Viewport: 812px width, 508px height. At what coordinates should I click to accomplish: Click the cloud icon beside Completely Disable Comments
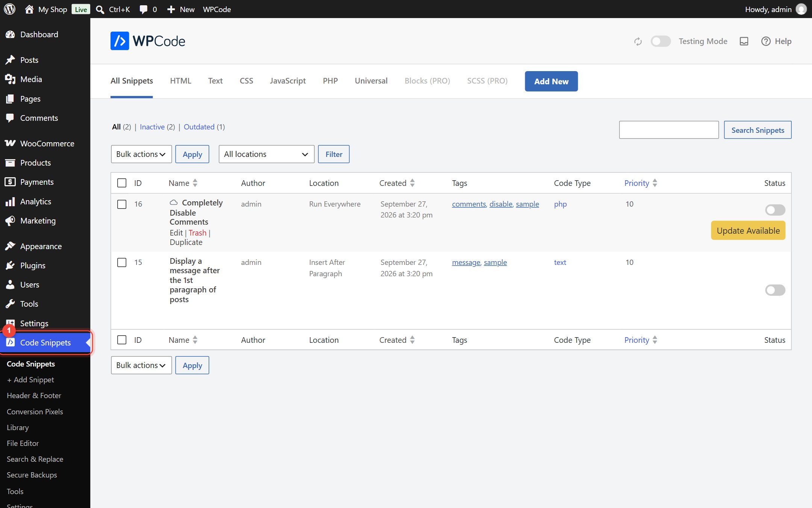click(174, 202)
